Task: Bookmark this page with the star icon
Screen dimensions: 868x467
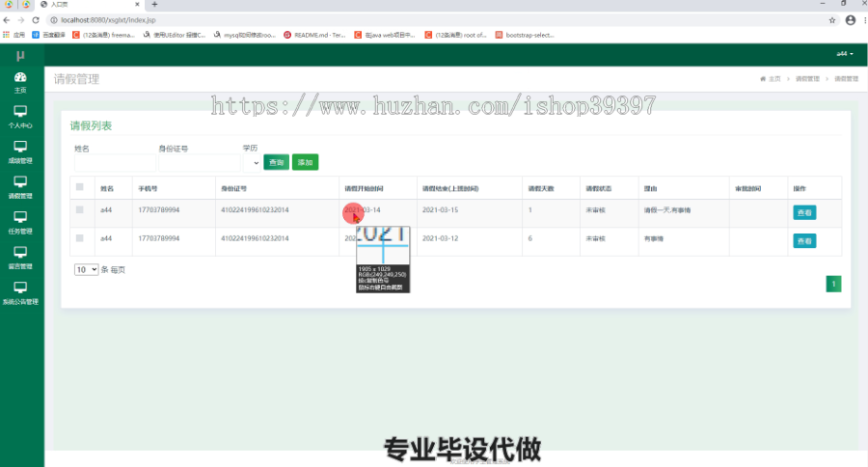Action: [x=832, y=20]
